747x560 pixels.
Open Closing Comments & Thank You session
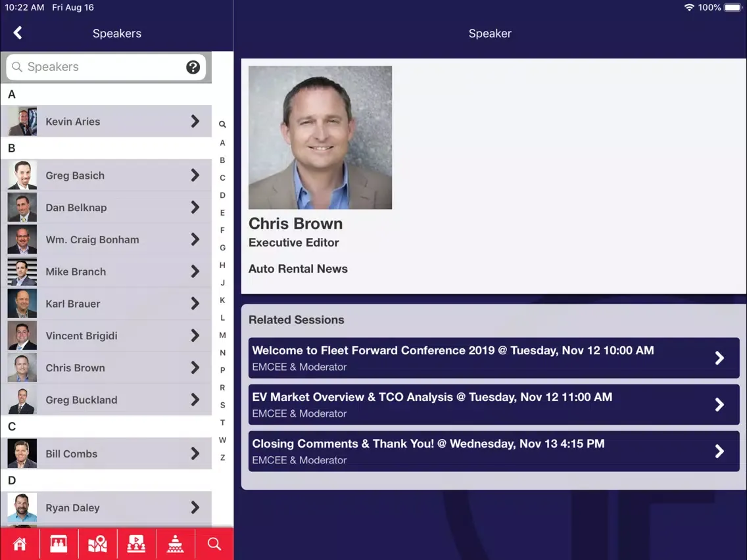tap(494, 451)
